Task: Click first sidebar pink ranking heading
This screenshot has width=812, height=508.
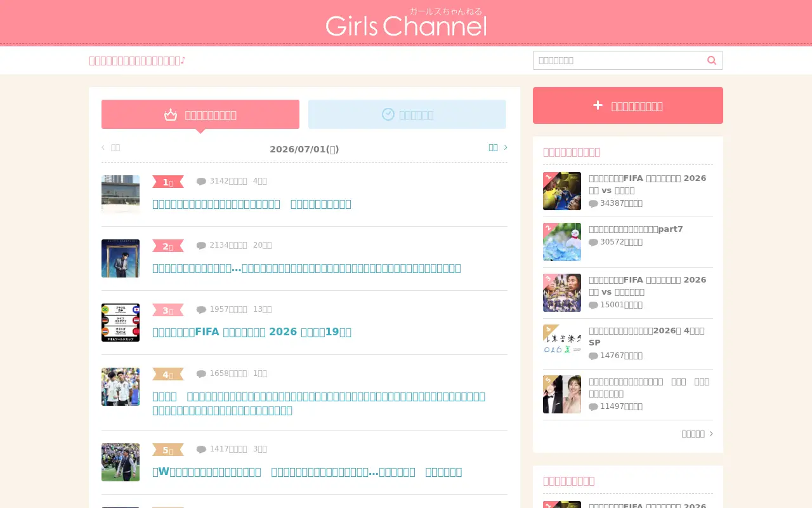Action: click(x=572, y=152)
